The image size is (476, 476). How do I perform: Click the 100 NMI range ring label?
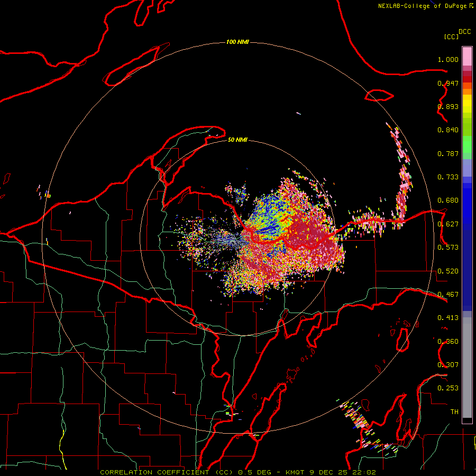coord(237,42)
